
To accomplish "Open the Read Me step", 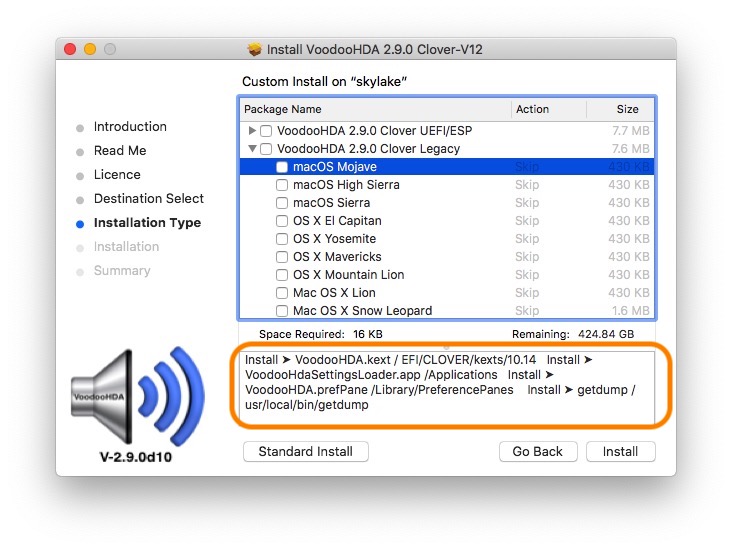I will [x=120, y=150].
